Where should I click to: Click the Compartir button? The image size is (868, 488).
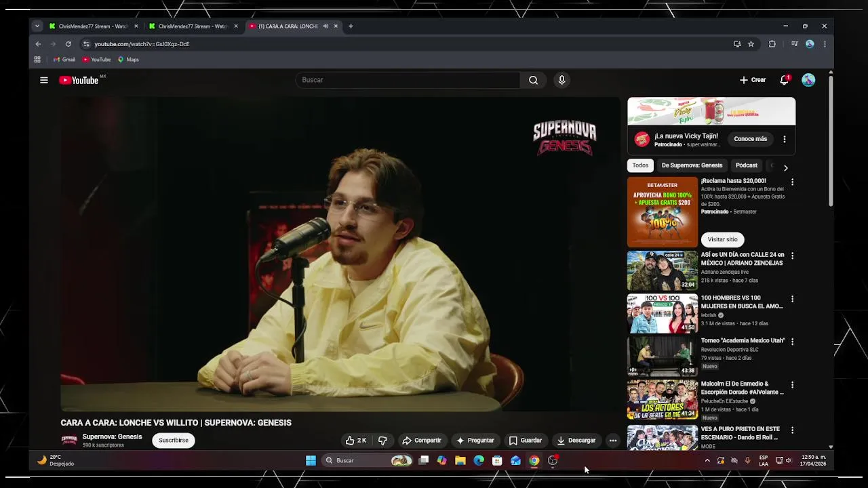tap(422, 441)
